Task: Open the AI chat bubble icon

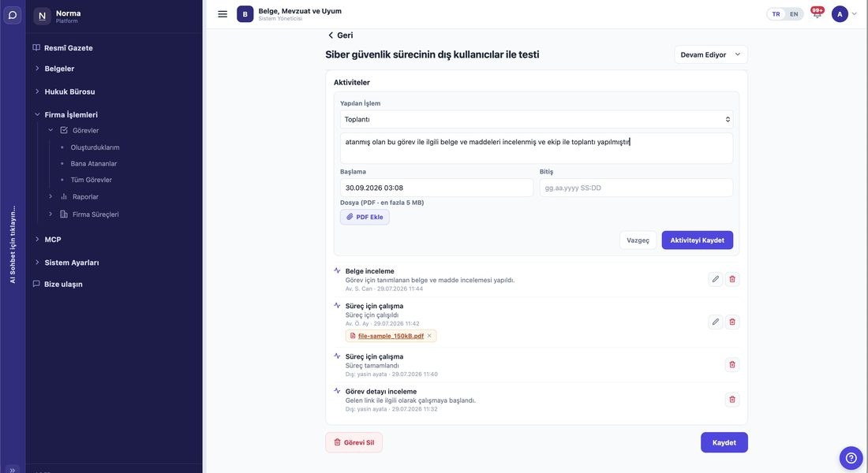Action: [x=12, y=15]
